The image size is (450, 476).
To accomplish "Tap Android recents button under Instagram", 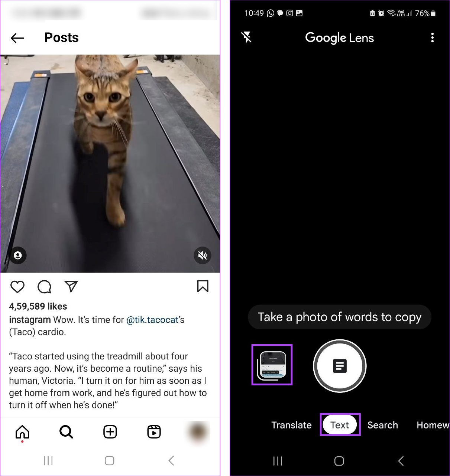I will tap(48, 461).
